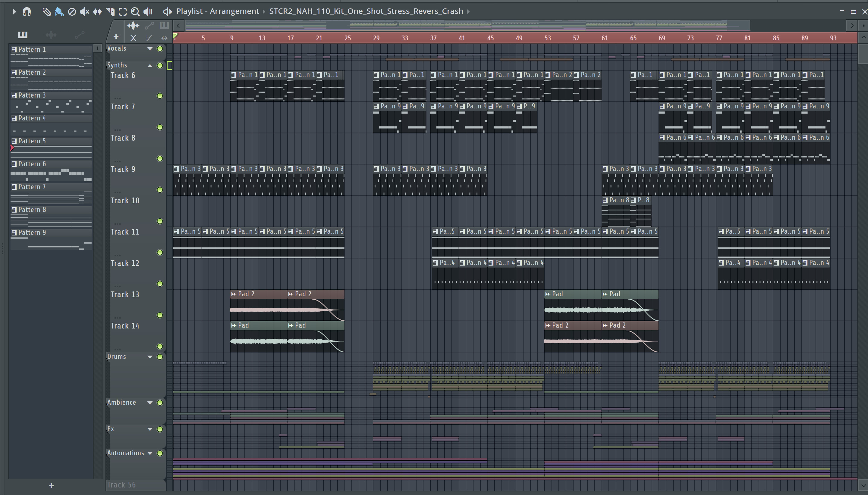
Task: Select the Slice tool
Action: click(x=110, y=12)
